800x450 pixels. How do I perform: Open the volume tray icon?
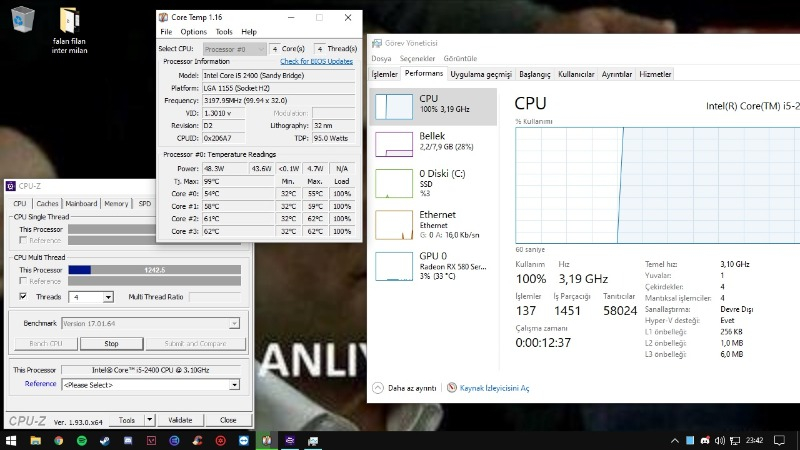point(720,440)
